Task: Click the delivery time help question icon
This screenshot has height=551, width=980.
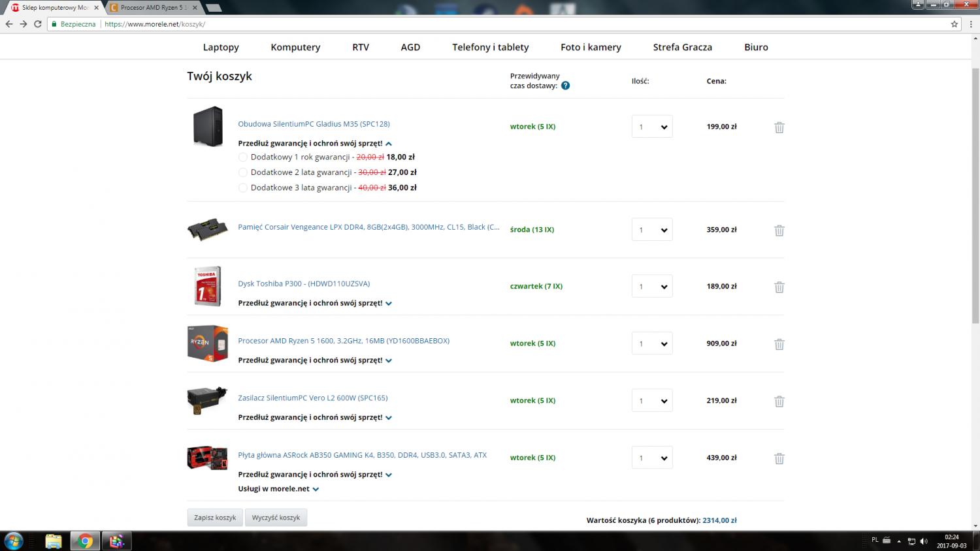Action: click(x=565, y=86)
